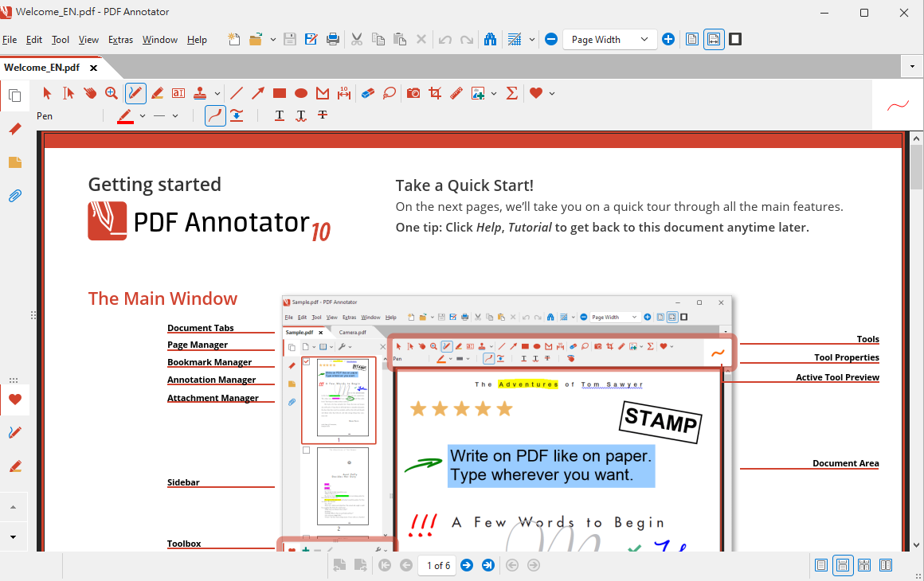Image resolution: width=924 pixels, height=581 pixels.
Task: Select the Zoom magnifier tool
Action: 111,93
